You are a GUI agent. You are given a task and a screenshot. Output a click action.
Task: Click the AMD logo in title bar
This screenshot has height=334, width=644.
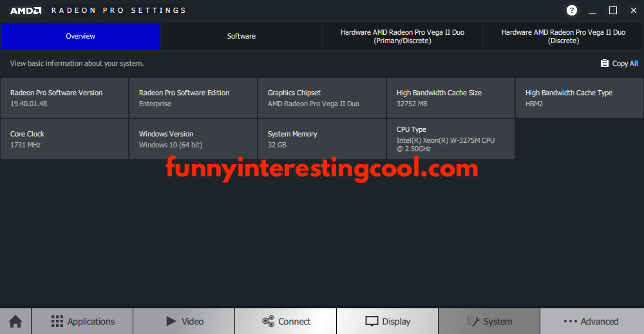(26, 11)
